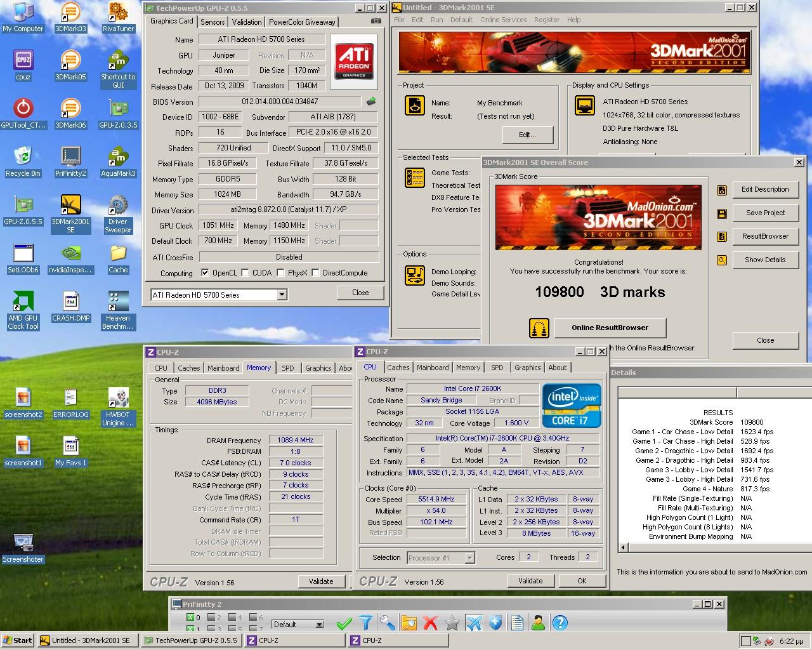
Task: Open Driver Sweeper desktop icon
Action: (118, 214)
